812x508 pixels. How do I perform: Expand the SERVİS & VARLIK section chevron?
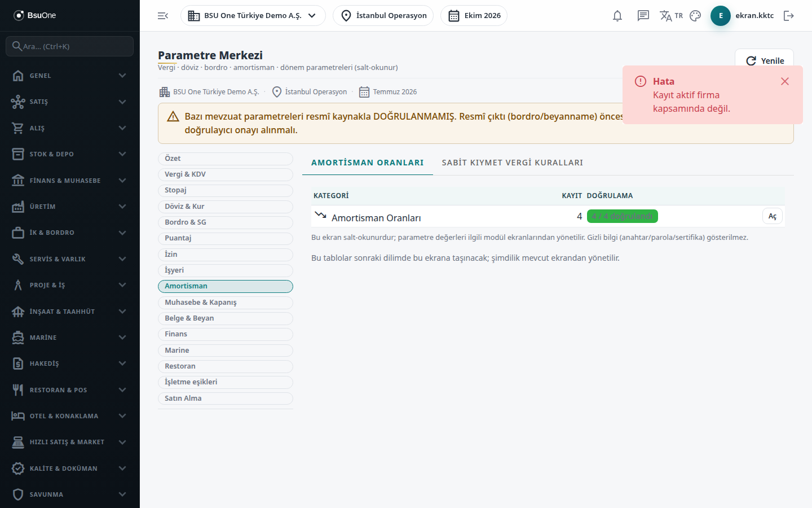pos(122,259)
